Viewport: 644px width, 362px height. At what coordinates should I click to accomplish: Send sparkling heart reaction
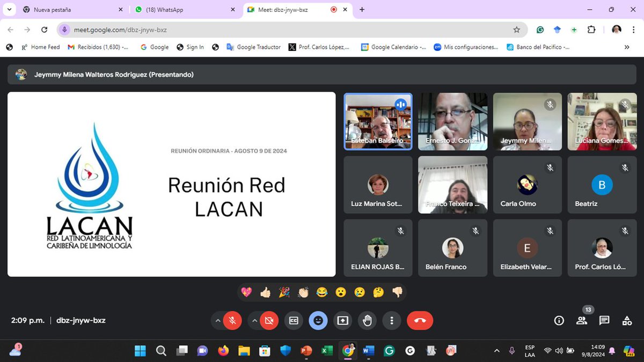click(246, 292)
